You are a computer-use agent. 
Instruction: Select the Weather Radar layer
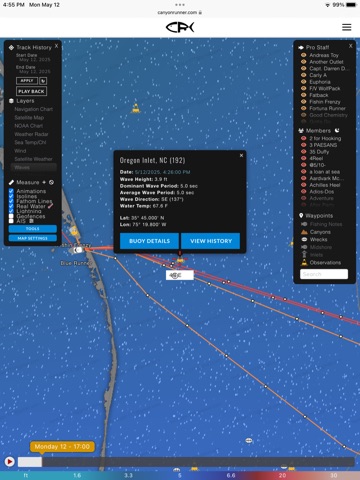pyautogui.click(x=31, y=134)
